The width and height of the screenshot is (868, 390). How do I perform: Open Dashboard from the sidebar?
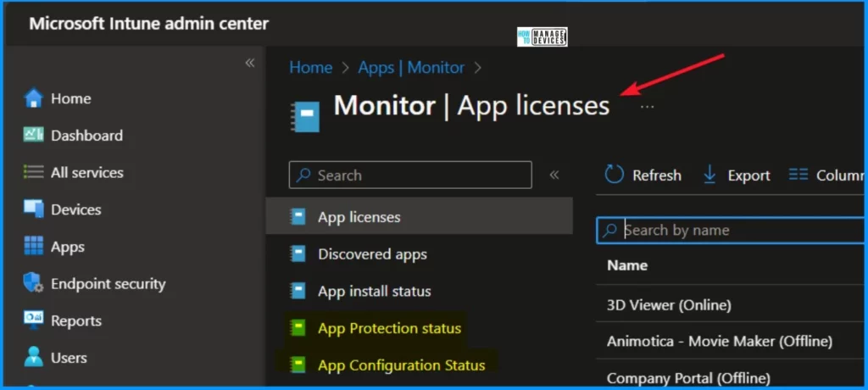click(86, 136)
